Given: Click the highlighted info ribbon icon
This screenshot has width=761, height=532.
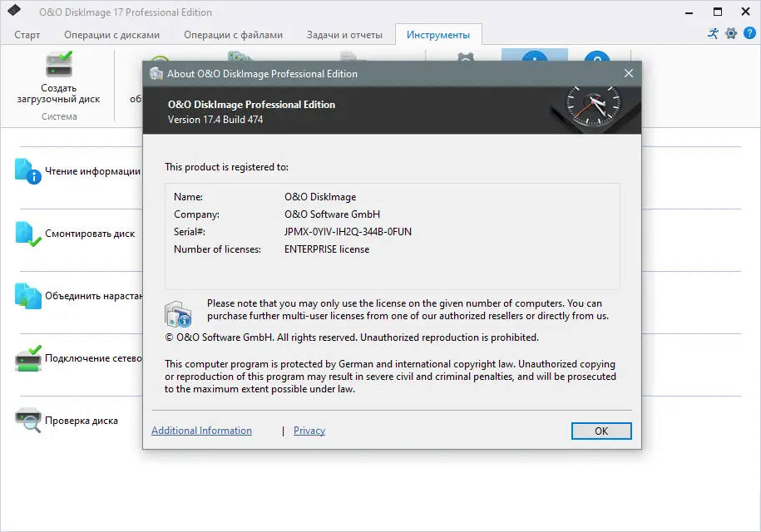Looking at the screenshot, I should click(534, 55).
